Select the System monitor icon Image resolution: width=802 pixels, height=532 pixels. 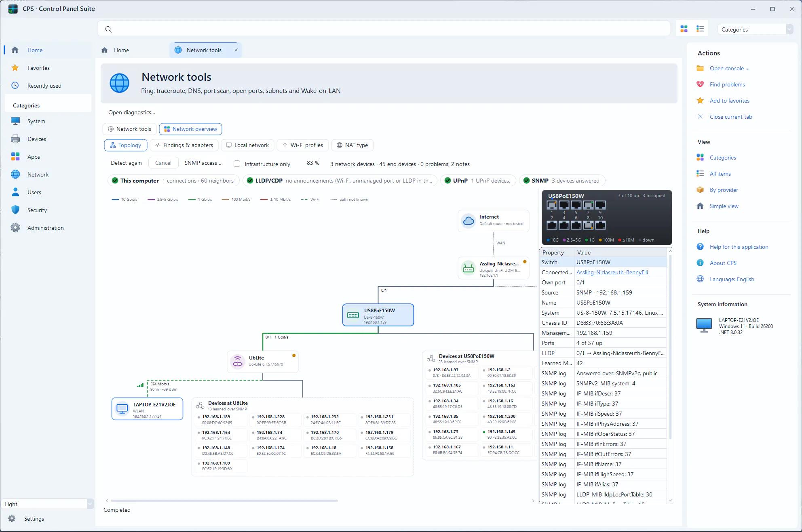(15, 121)
